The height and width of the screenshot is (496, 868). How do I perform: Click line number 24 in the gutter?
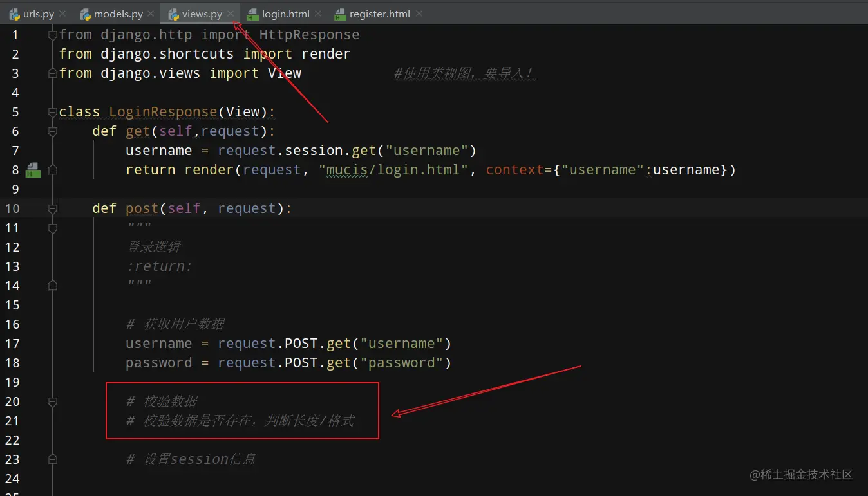pyautogui.click(x=12, y=479)
